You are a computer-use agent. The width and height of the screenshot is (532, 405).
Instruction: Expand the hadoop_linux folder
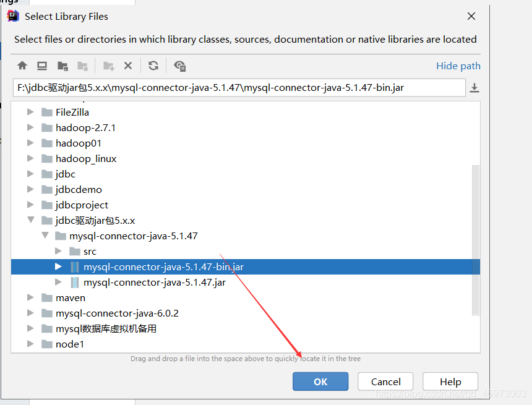pyautogui.click(x=30, y=158)
